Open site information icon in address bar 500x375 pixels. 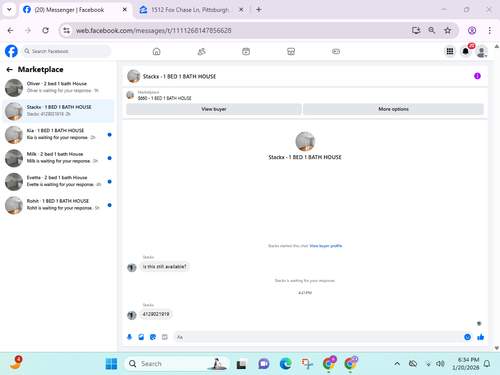[67, 31]
